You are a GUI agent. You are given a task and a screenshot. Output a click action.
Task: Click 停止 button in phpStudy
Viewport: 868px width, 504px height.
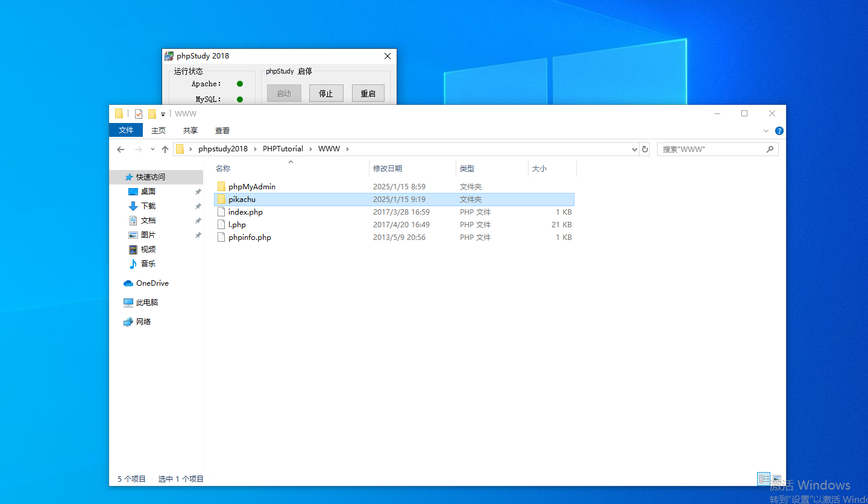(326, 93)
